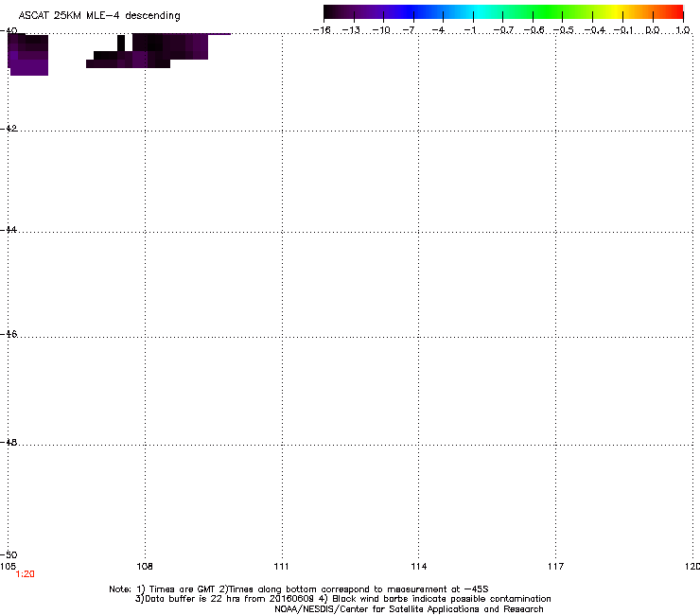
Task: Click the 111 longitude axis label
Action: click(x=281, y=567)
